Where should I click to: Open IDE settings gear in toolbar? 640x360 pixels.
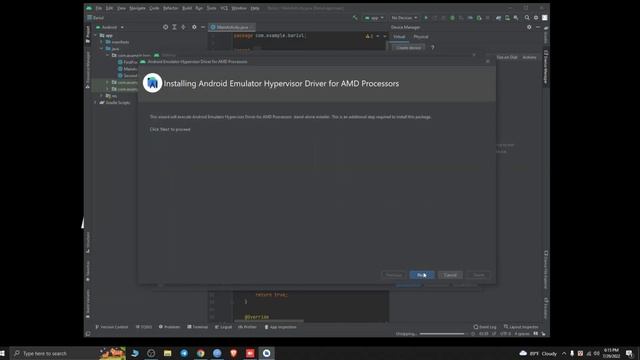[536, 18]
